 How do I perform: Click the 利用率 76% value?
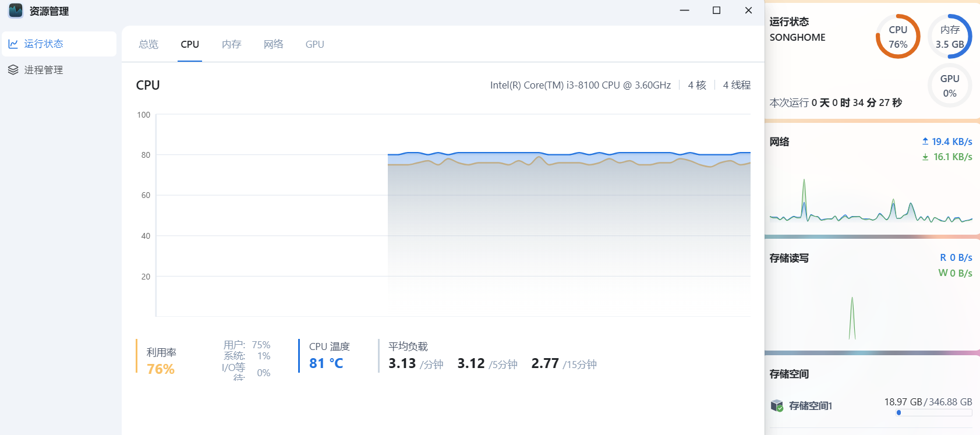click(161, 369)
